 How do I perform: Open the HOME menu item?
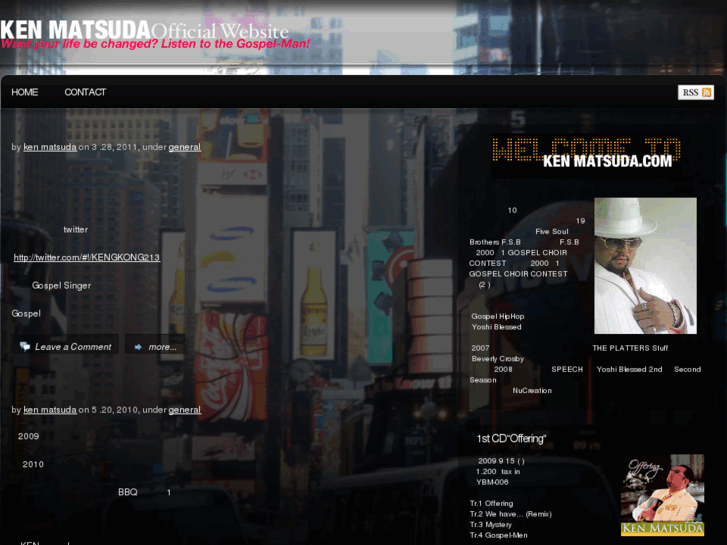25,92
